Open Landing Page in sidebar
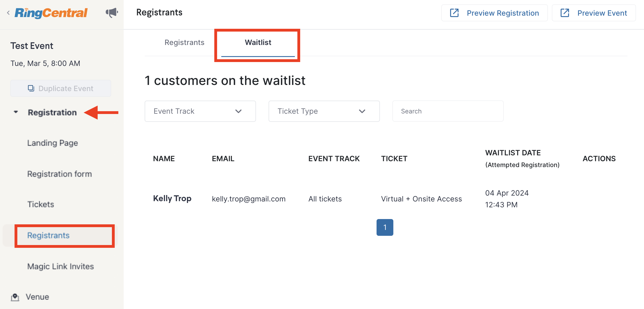This screenshot has width=644, height=309. (53, 143)
